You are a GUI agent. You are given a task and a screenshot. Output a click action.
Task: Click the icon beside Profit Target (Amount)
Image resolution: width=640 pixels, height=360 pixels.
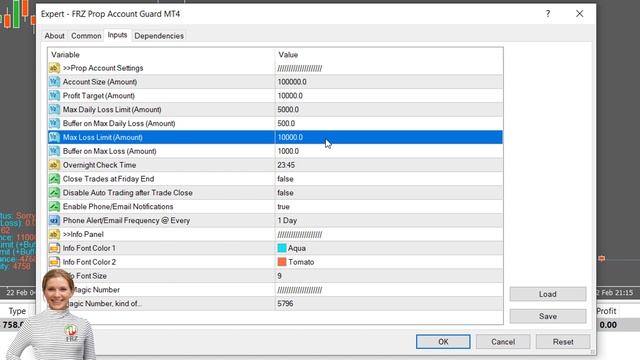(54, 96)
